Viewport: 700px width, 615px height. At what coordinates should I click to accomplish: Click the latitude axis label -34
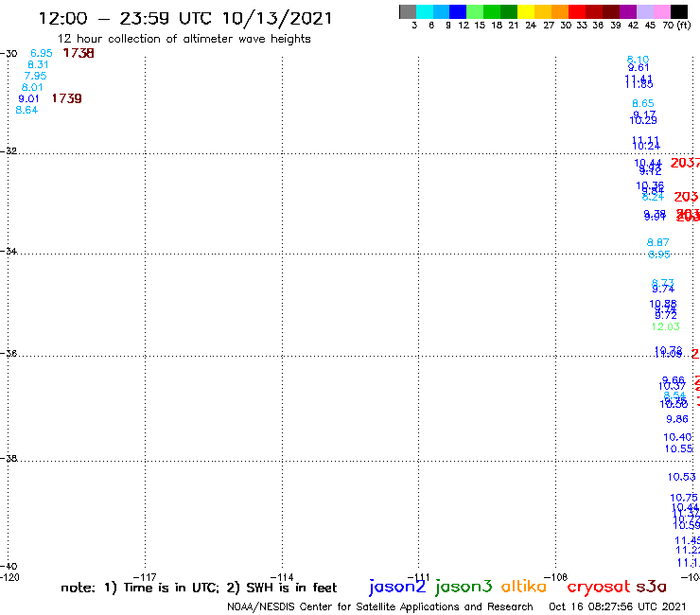click(9, 251)
